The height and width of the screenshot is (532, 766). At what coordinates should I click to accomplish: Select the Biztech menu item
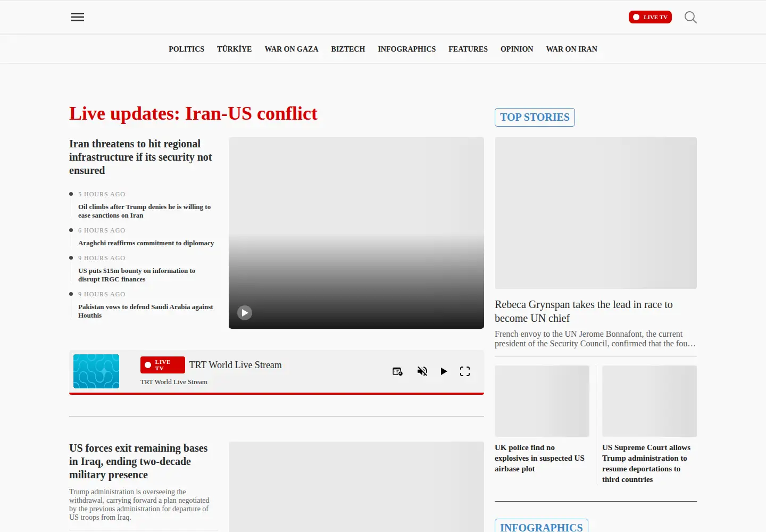(348, 49)
